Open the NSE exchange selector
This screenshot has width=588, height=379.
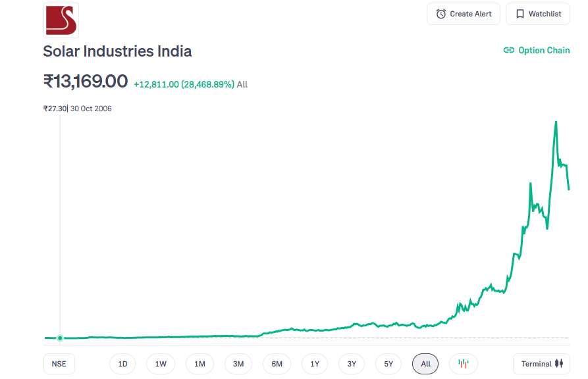point(59,364)
